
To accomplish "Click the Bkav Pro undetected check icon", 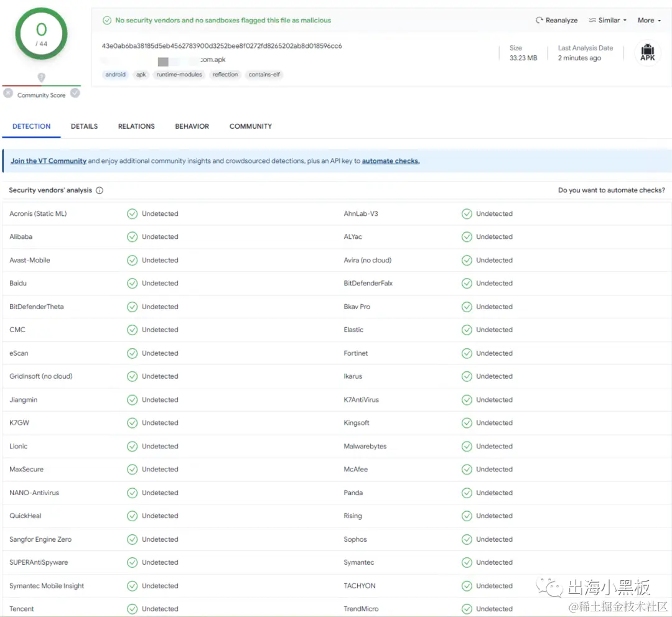I will [x=467, y=307].
